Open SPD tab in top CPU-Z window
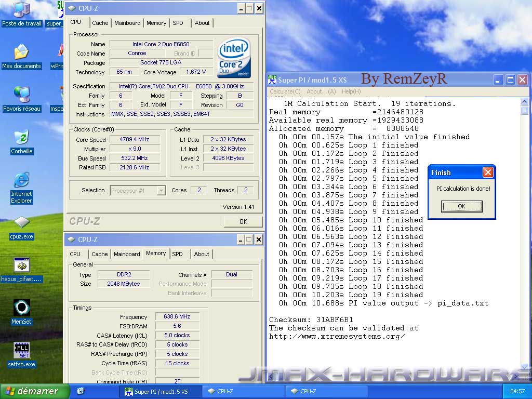Viewport: 532px width, 399px height. [x=178, y=23]
